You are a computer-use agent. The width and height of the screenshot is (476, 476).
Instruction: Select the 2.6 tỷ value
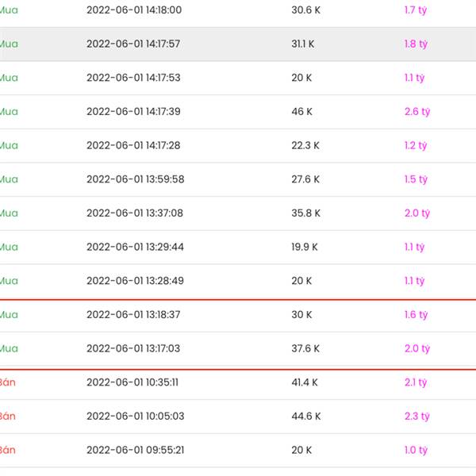pos(416,112)
